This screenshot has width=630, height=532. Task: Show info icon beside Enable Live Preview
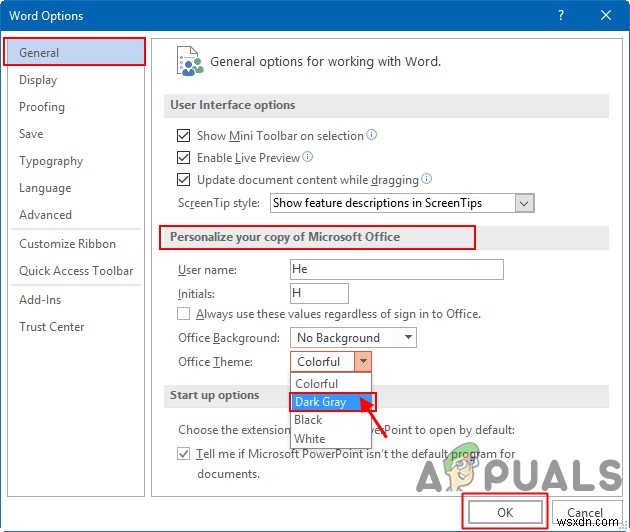click(x=308, y=157)
